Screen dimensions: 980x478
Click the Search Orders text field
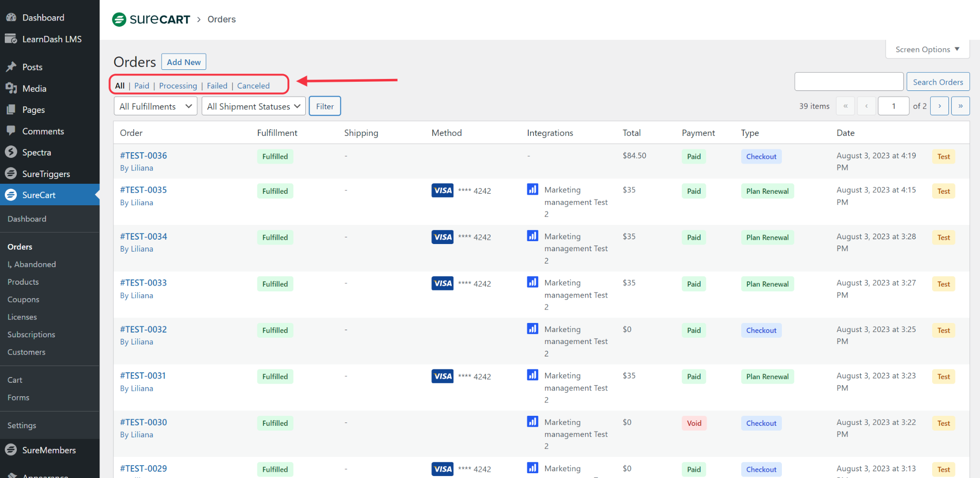(848, 82)
